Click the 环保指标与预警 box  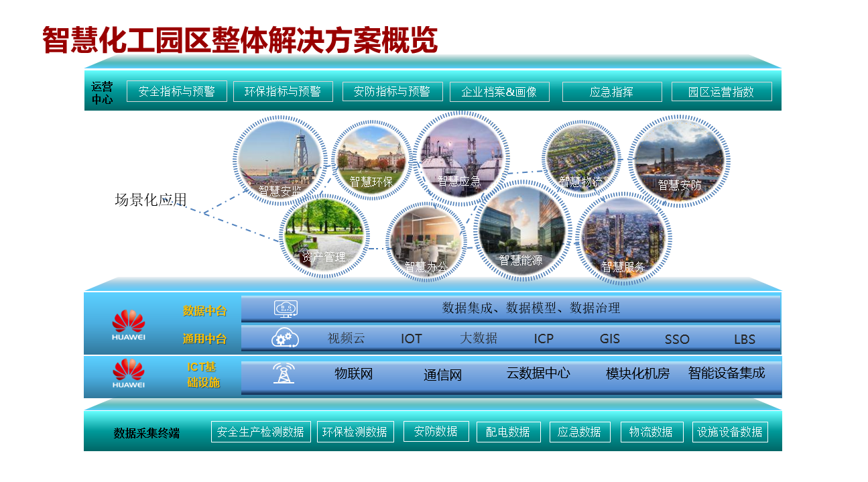tap(283, 91)
